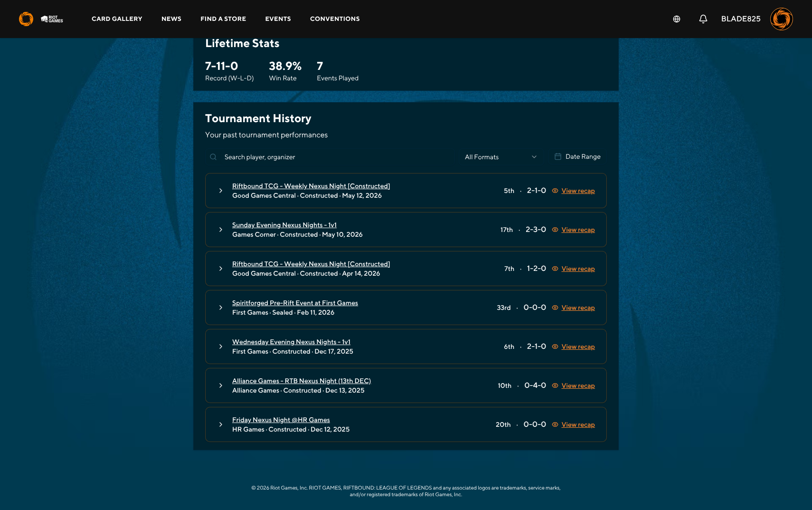Click the BLADE825 username
Image resolution: width=812 pixels, height=510 pixels.
tap(741, 19)
